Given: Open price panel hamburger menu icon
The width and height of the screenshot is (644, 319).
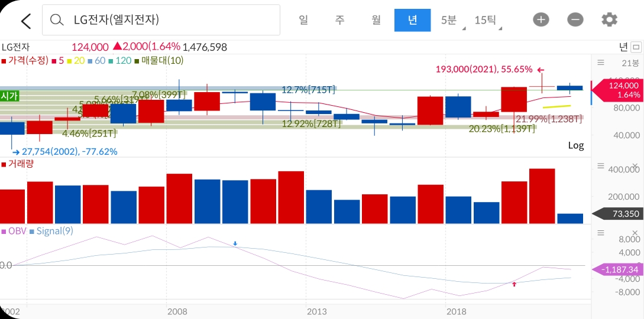Looking at the screenshot, I should (600, 63).
